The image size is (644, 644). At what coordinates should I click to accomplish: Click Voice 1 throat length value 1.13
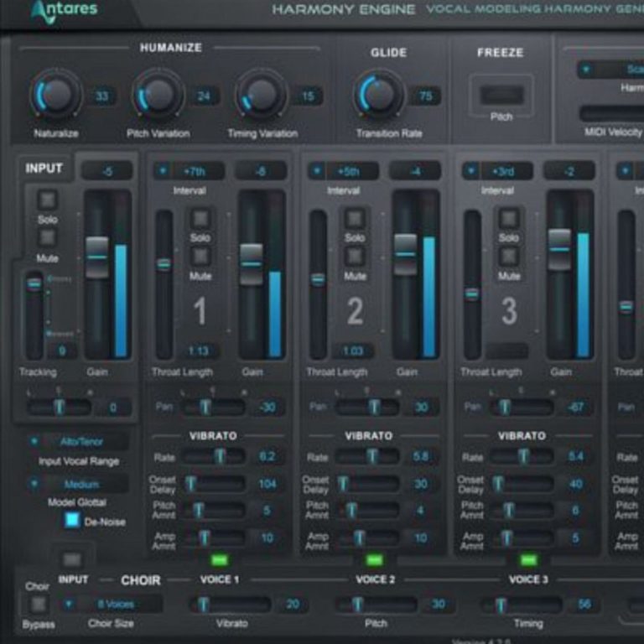[x=199, y=351]
